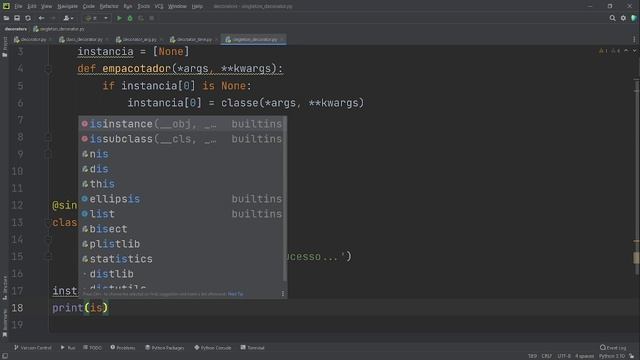Open the VCS menu

tap(159, 6)
